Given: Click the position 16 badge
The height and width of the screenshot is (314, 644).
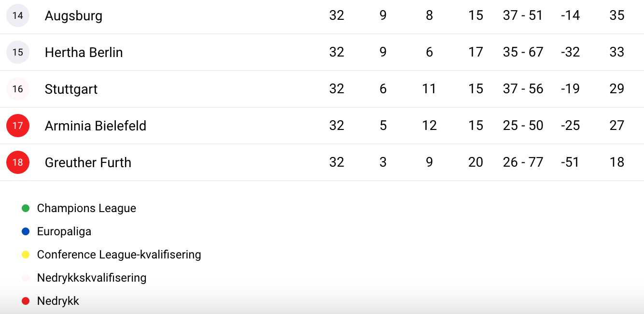Looking at the screenshot, I should click(x=18, y=89).
